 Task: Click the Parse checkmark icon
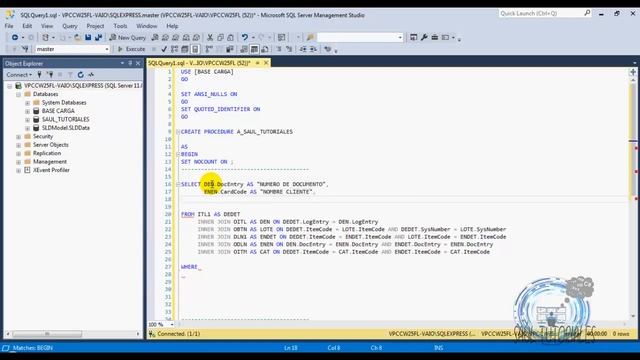click(x=164, y=49)
